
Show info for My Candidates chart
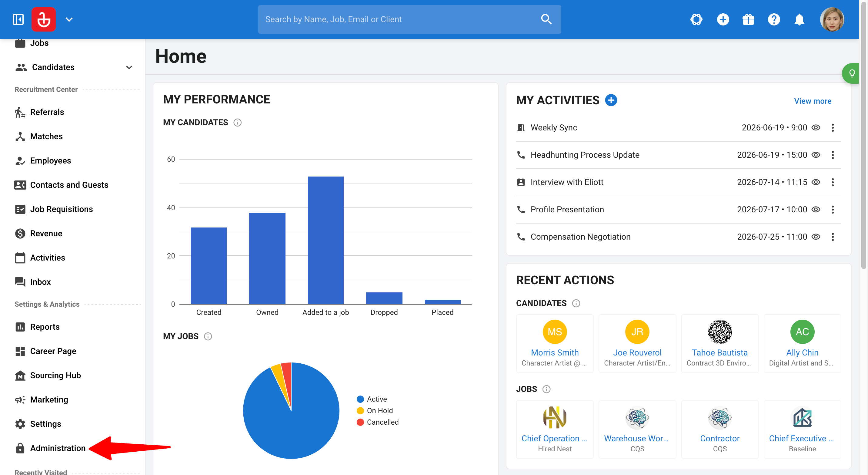click(237, 122)
